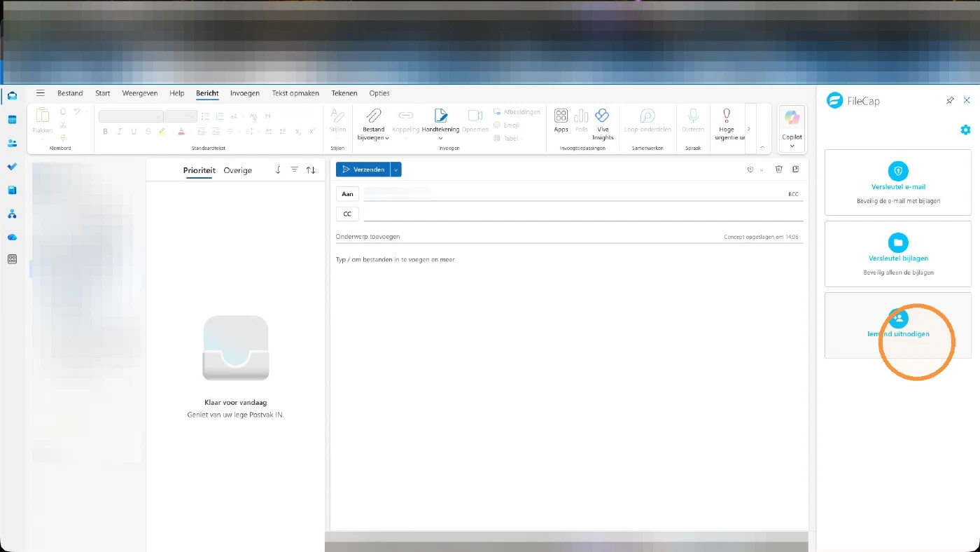Open the More apps grid icon in sidebar
Image resolution: width=980 pixels, height=552 pixels.
click(12, 259)
